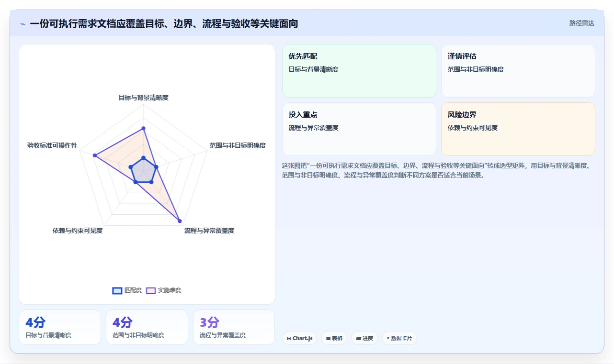Click the pulse icon beside the header title
614x364 pixels.
pyautogui.click(x=23, y=24)
